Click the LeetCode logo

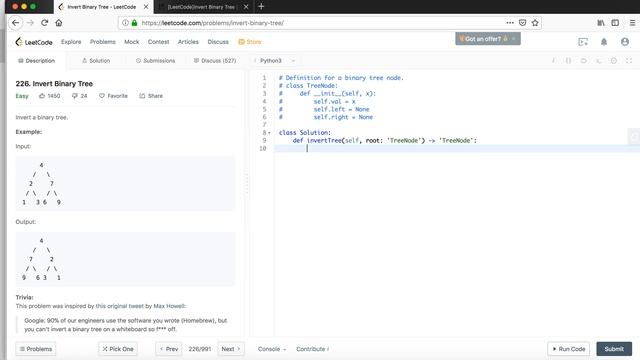(34, 42)
